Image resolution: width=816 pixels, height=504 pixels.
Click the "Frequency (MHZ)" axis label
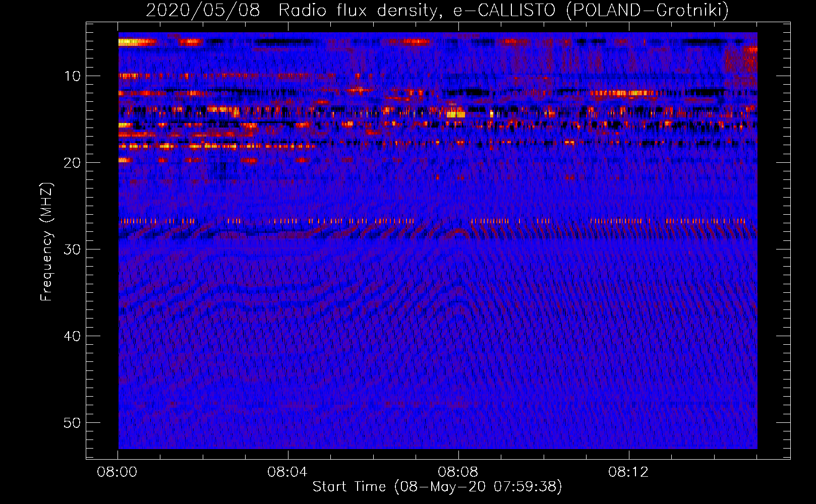click(46, 242)
